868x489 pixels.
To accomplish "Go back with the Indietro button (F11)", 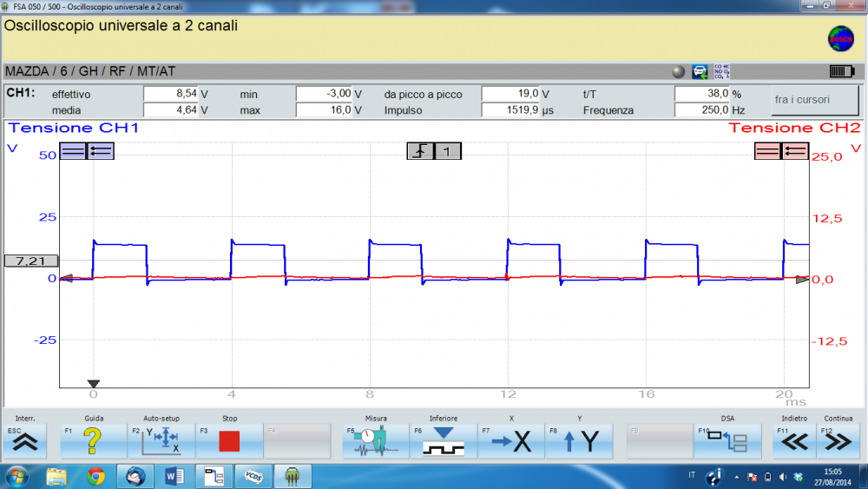I will click(x=794, y=441).
